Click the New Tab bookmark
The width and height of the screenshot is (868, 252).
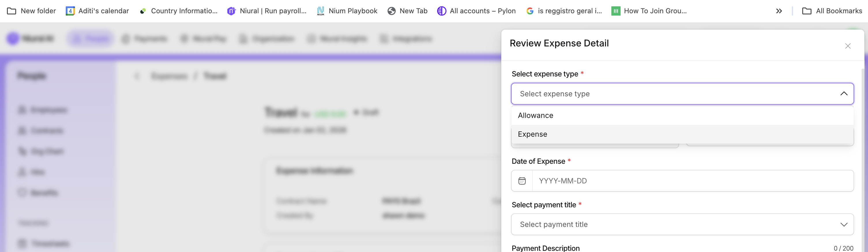pos(407,11)
